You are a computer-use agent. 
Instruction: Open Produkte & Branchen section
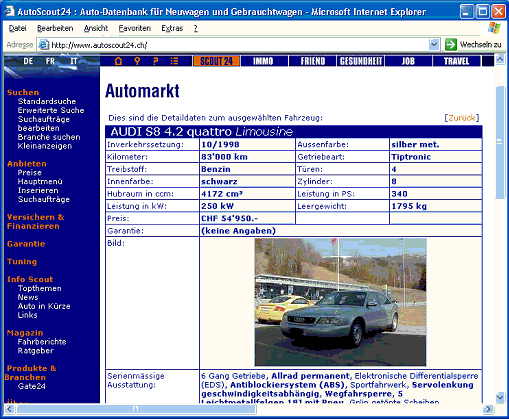tap(31, 373)
